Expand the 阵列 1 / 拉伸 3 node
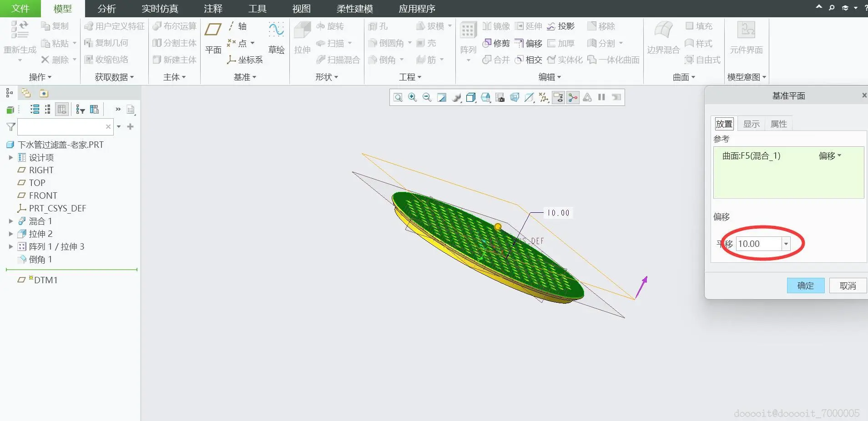The image size is (868, 421). [11, 246]
